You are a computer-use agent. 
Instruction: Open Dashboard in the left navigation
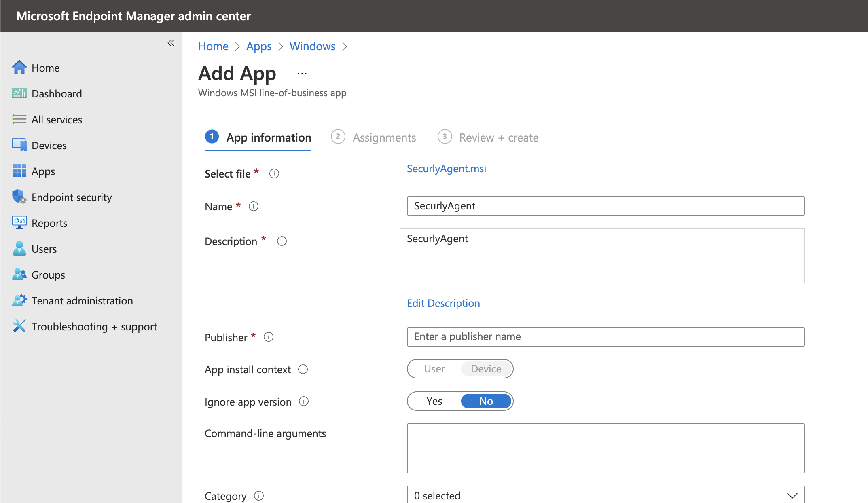tap(57, 93)
